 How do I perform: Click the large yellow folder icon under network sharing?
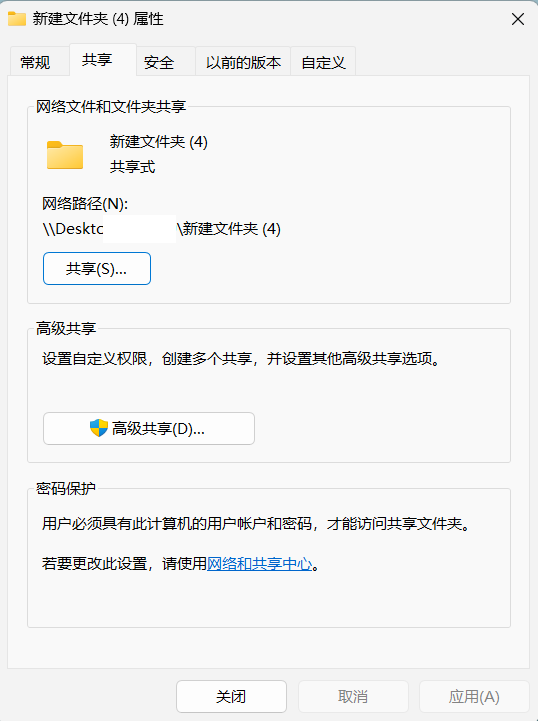point(65,155)
